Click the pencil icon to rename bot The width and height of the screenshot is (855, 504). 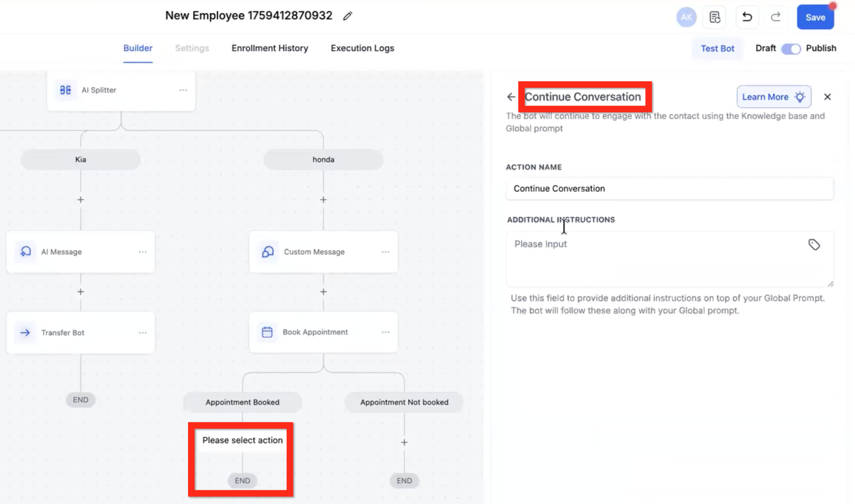(x=348, y=16)
